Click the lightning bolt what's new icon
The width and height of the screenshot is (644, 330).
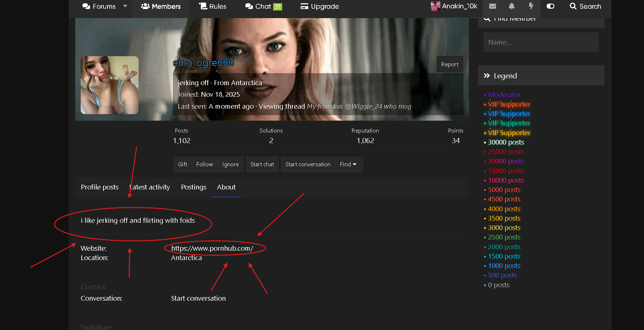531,6
